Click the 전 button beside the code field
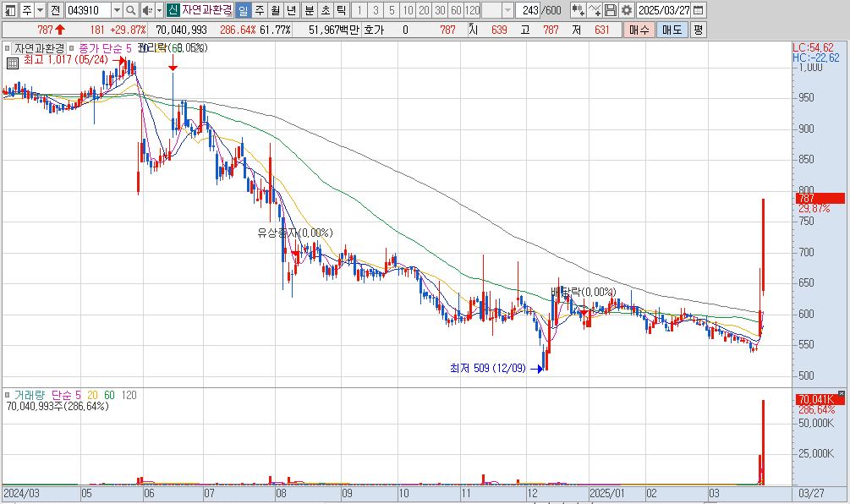Viewport: 850px width, 504px height. tap(56, 10)
